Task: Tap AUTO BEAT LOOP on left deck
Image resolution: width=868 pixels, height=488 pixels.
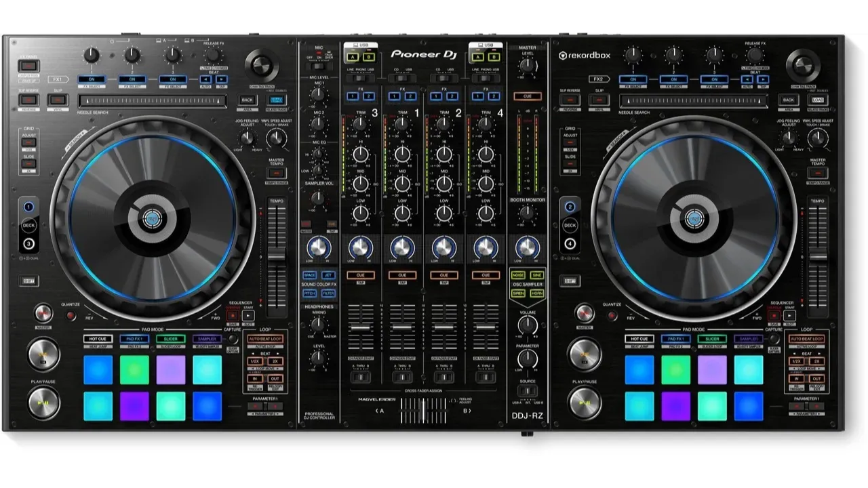Action: [266, 338]
